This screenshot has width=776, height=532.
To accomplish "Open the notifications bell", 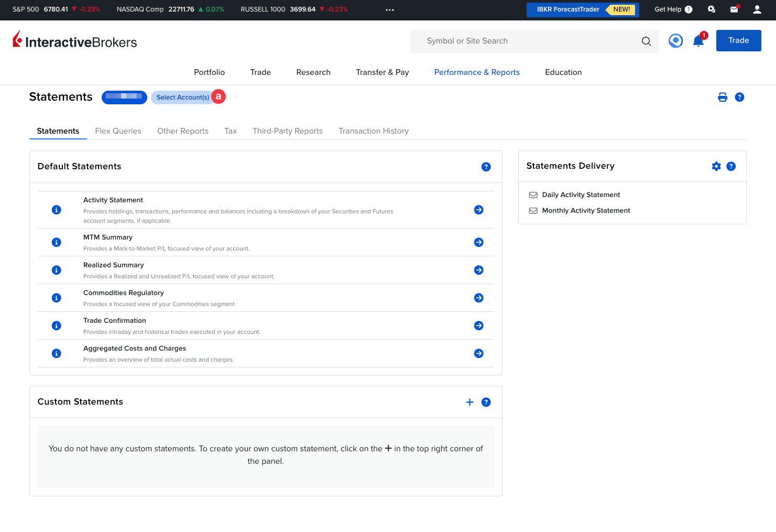I will tap(698, 41).
